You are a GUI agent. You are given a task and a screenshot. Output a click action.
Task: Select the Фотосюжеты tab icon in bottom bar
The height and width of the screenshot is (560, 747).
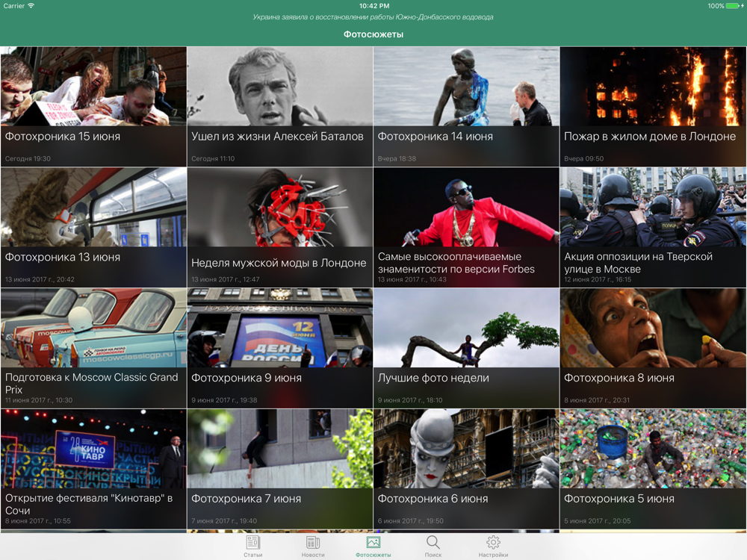(373, 542)
